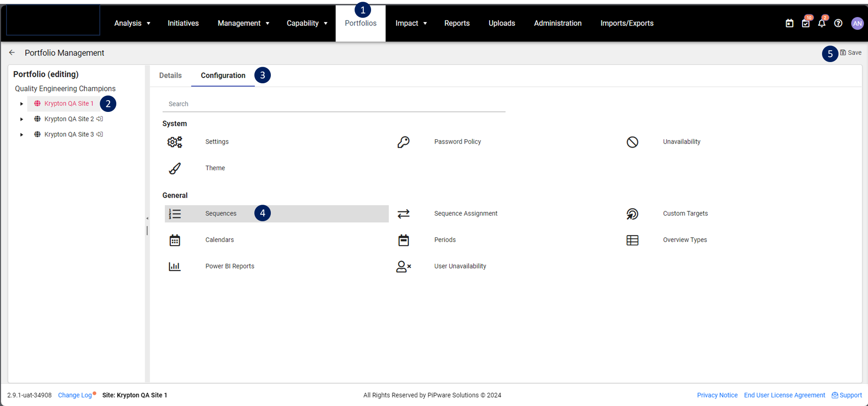Click the switch-site icon beside Krypton QA Site 2
Viewport: 868px width, 406px height.
100,119
